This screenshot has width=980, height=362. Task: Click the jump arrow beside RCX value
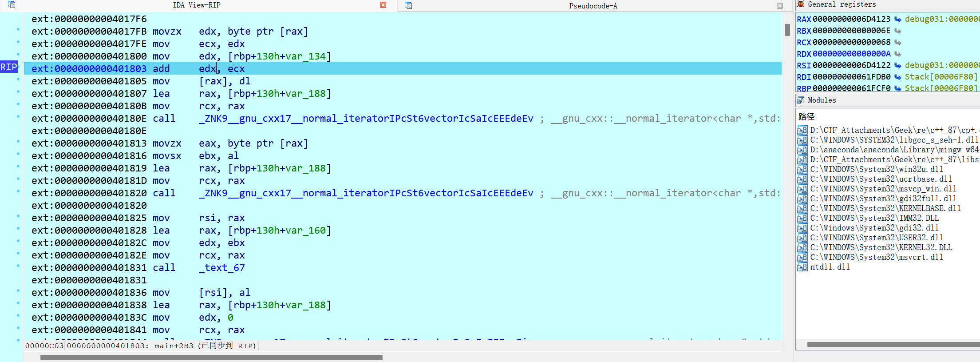pyautogui.click(x=897, y=42)
